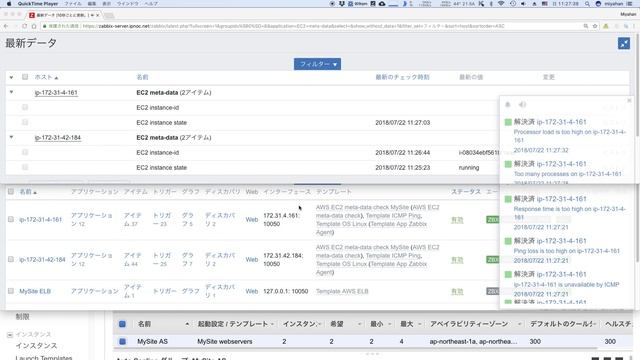Viewport: 640px width, 360px height.
Task: Deselect the MySite AS group checkbox
Action: (122, 341)
